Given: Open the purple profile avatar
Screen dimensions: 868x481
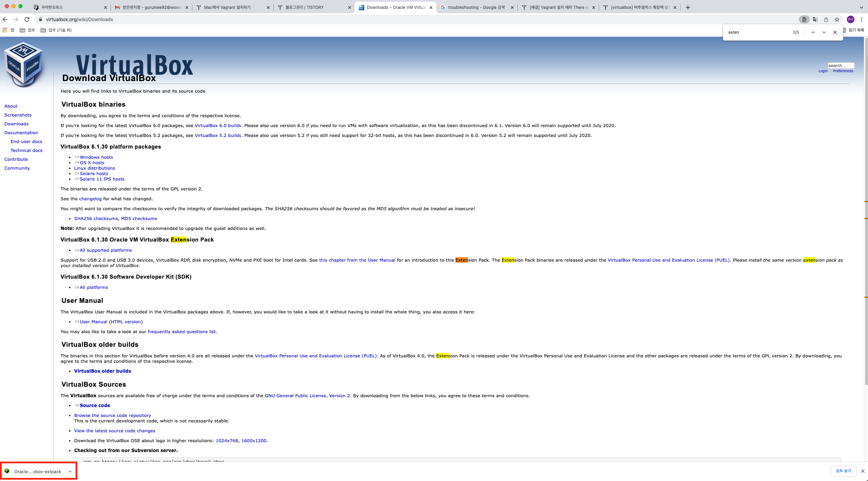Looking at the screenshot, I should click(x=851, y=19).
